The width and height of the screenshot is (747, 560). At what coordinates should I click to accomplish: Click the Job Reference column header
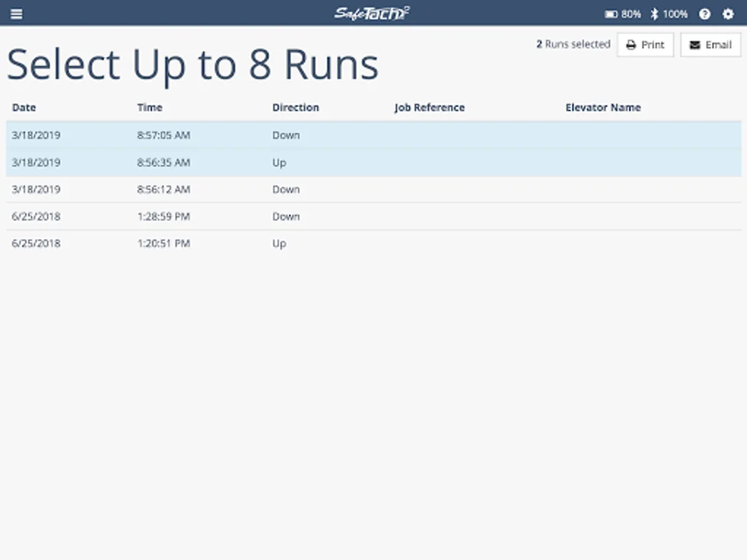(x=430, y=107)
